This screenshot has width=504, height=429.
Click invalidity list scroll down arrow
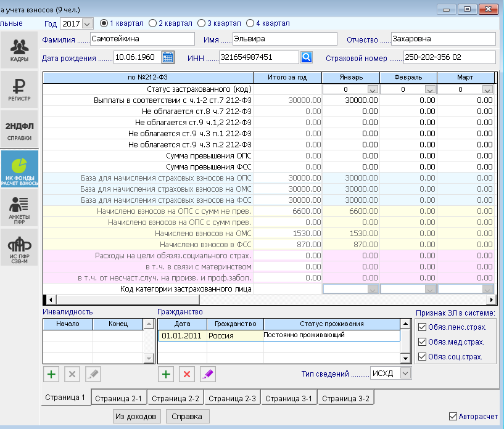click(x=149, y=358)
